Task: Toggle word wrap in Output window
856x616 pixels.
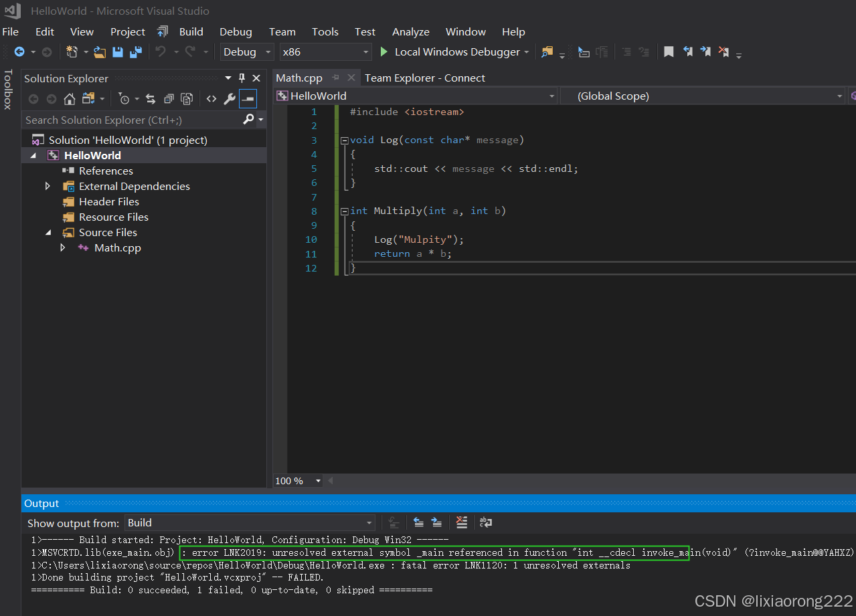Action: (485, 522)
